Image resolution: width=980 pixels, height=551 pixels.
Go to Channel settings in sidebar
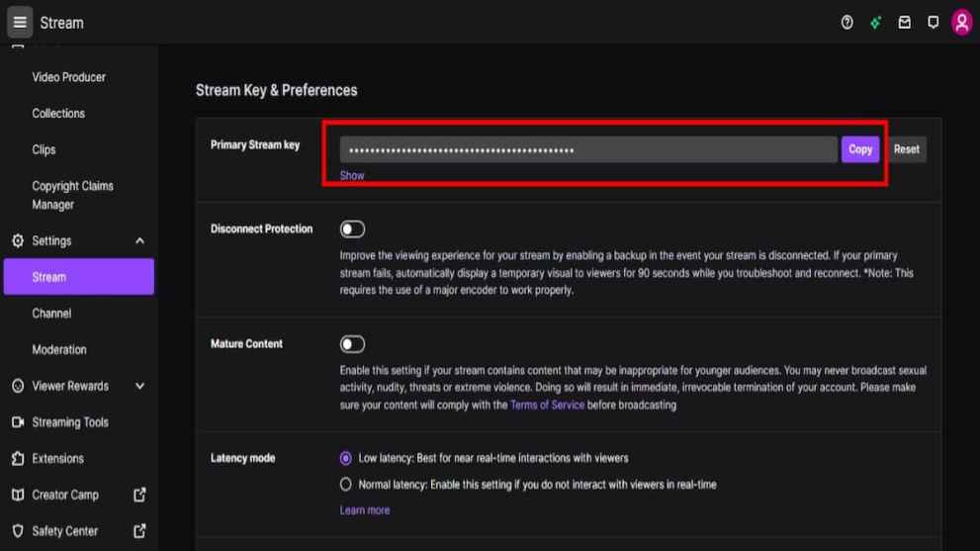51,314
